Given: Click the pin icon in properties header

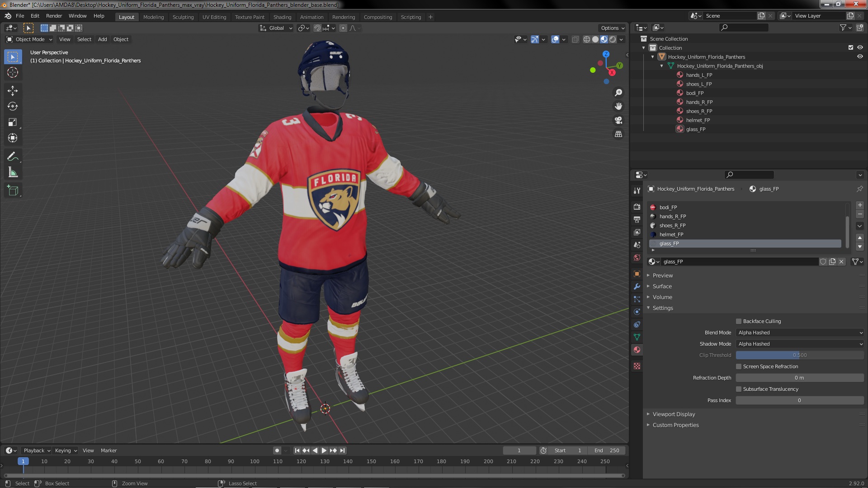Looking at the screenshot, I should [859, 189].
